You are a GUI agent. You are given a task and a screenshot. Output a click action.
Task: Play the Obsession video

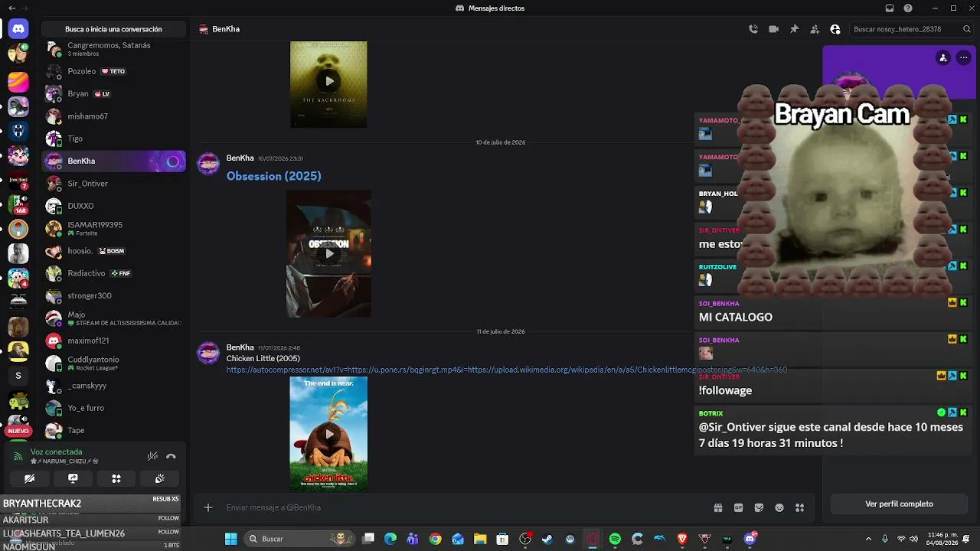click(x=328, y=253)
